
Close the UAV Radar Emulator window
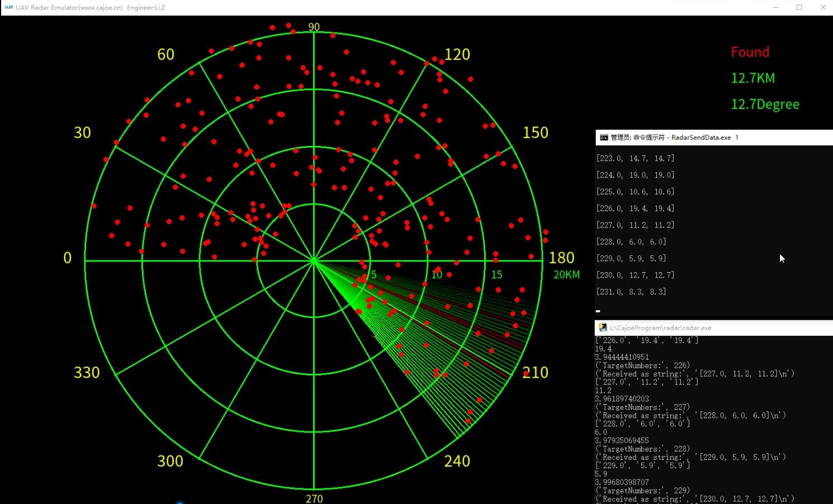(823, 7)
